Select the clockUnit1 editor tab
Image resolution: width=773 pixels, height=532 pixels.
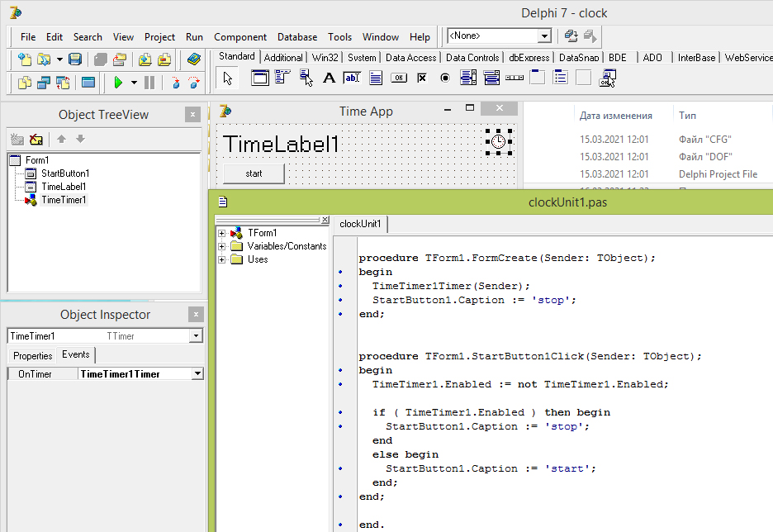[x=360, y=224]
